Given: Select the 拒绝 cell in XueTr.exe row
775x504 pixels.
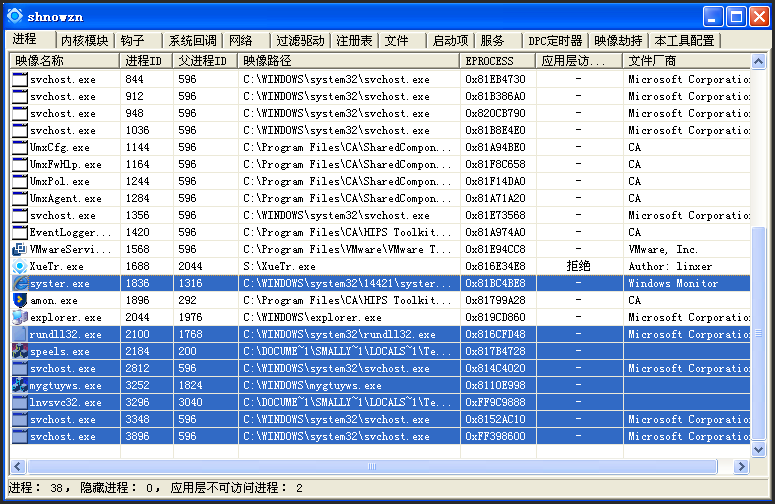Looking at the screenshot, I should click(x=578, y=266).
